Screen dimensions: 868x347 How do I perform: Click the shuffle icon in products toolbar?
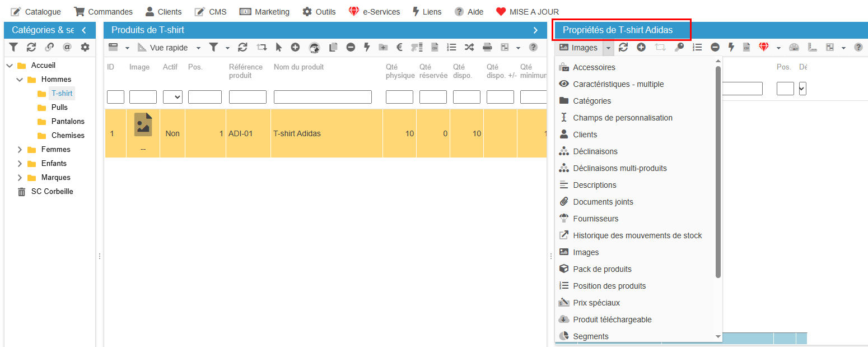(x=469, y=48)
